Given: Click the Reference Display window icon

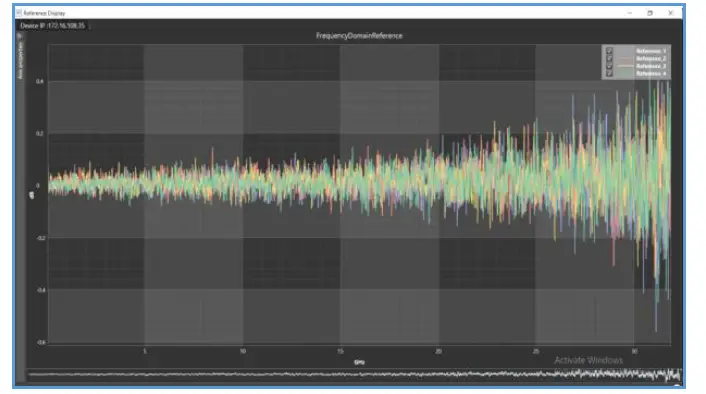Looking at the screenshot, I should pos(19,13).
